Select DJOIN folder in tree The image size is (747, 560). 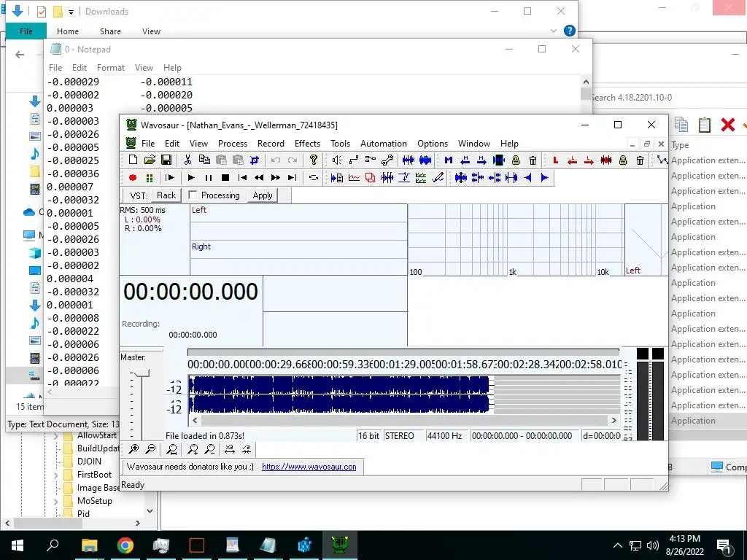(88, 462)
